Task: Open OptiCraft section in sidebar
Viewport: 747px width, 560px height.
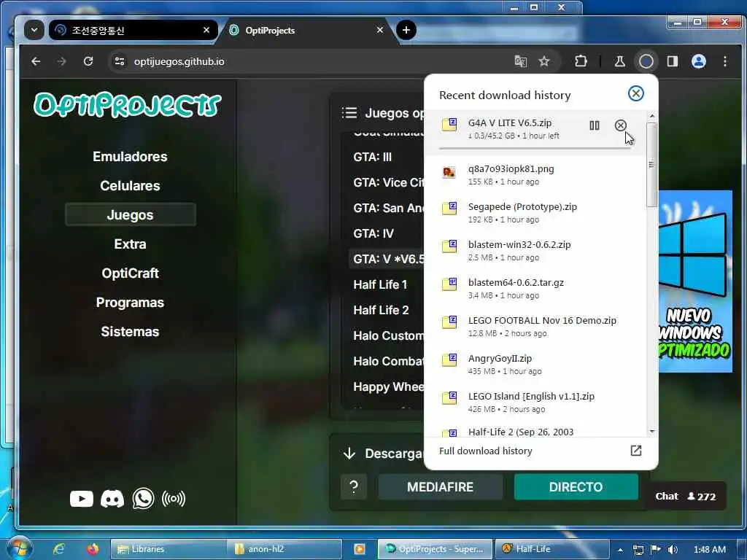Action: 130,273
